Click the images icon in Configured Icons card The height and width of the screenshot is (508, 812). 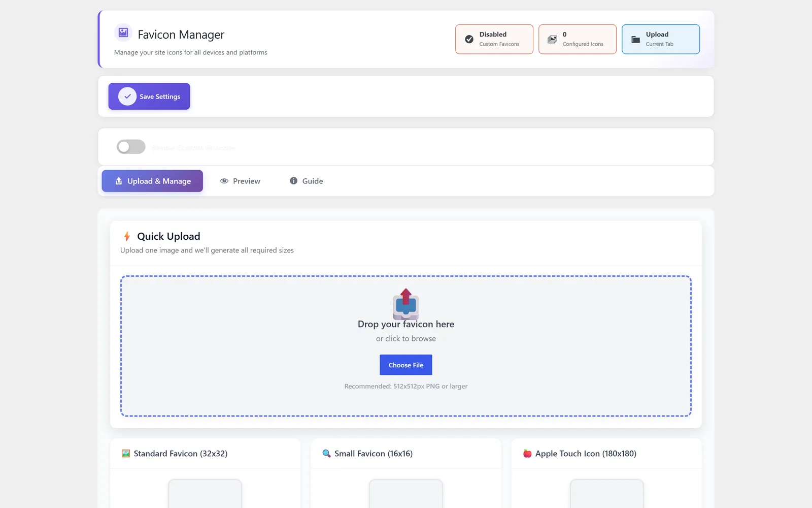pos(552,39)
